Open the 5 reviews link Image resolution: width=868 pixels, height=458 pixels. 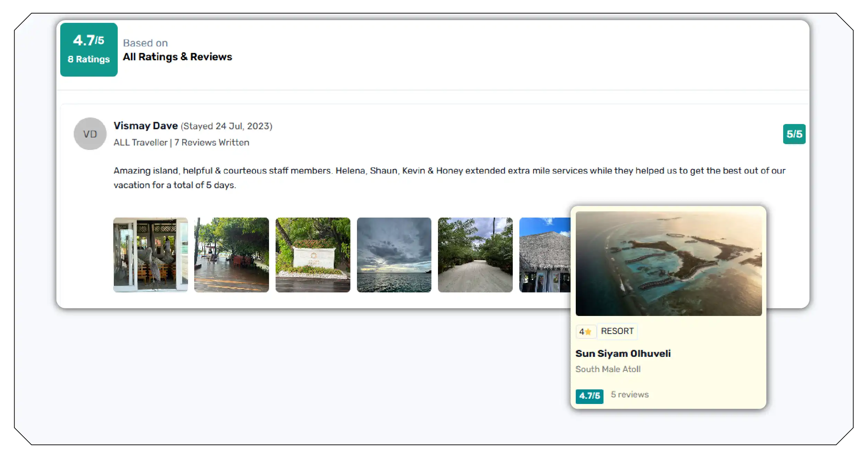pyautogui.click(x=629, y=394)
